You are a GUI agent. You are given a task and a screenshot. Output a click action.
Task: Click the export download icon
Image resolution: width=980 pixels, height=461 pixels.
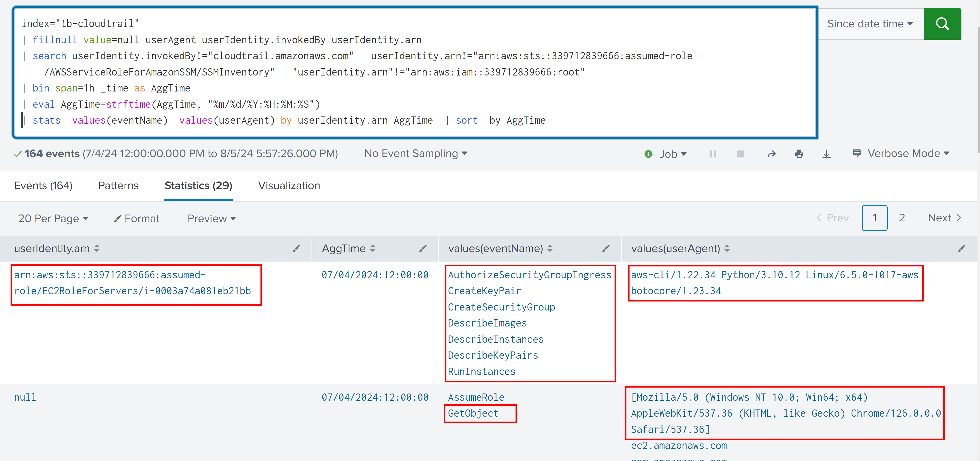826,154
